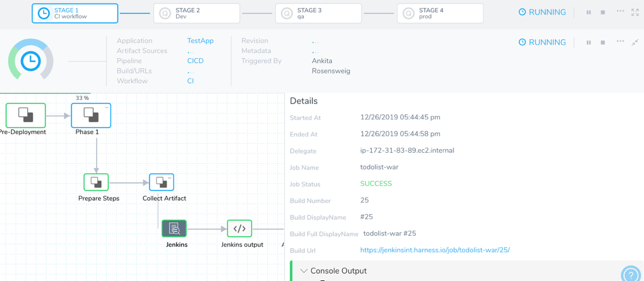Click the Triggered By Ankita Rosensweig name
644x281 pixels.
click(331, 66)
